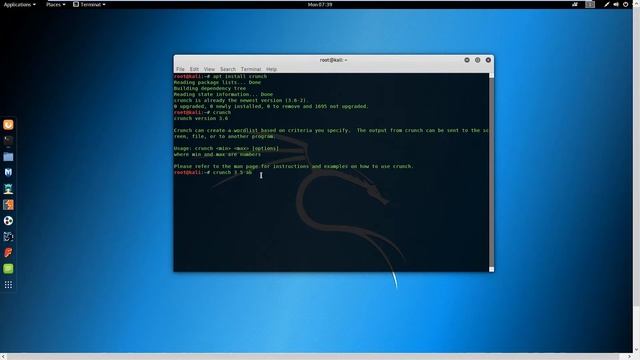Open the green notepad dock icon

pos(8,269)
